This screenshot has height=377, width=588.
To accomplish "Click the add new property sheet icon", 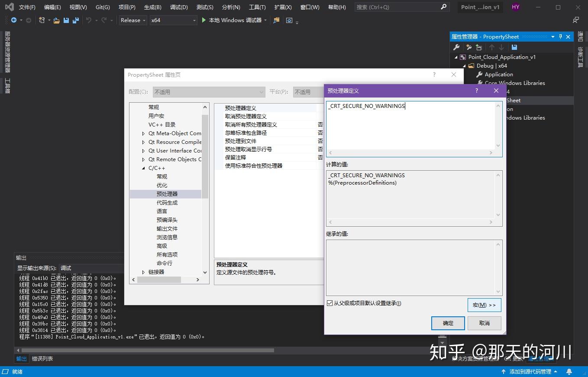I will click(479, 47).
